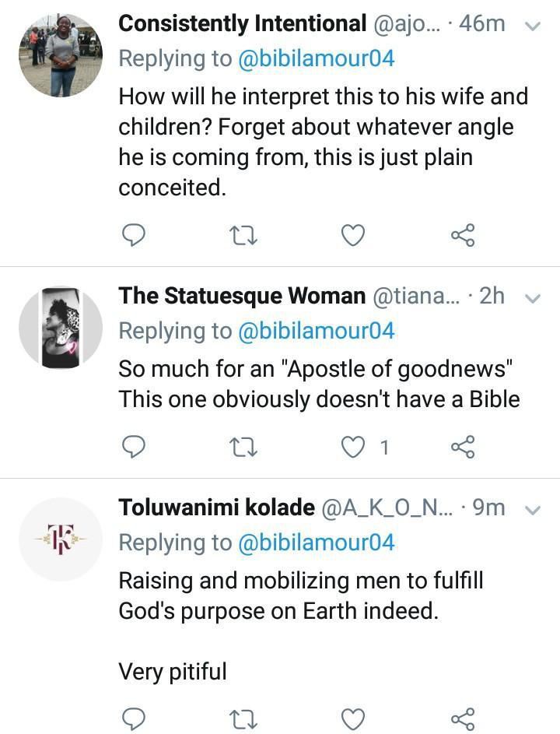Open options chevron on Consistently Intentional's tweet
The height and width of the screenshot is (734, 560).
533,26
